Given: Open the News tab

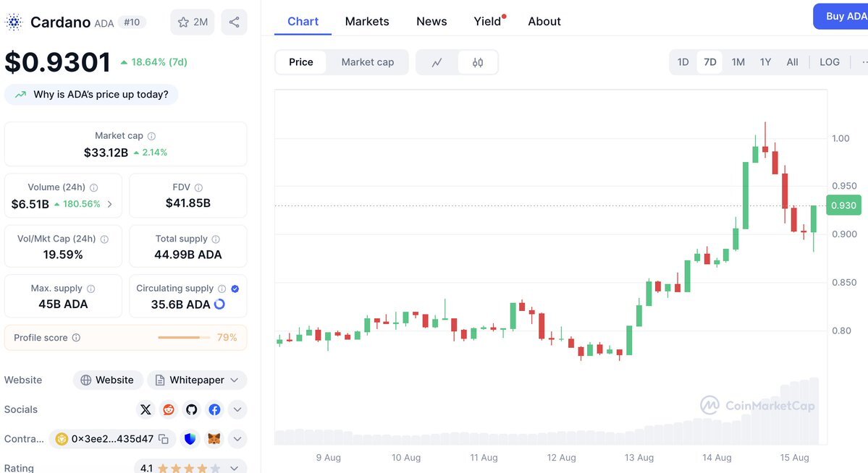Looking at the screenshot, I should tap(431, 22).
